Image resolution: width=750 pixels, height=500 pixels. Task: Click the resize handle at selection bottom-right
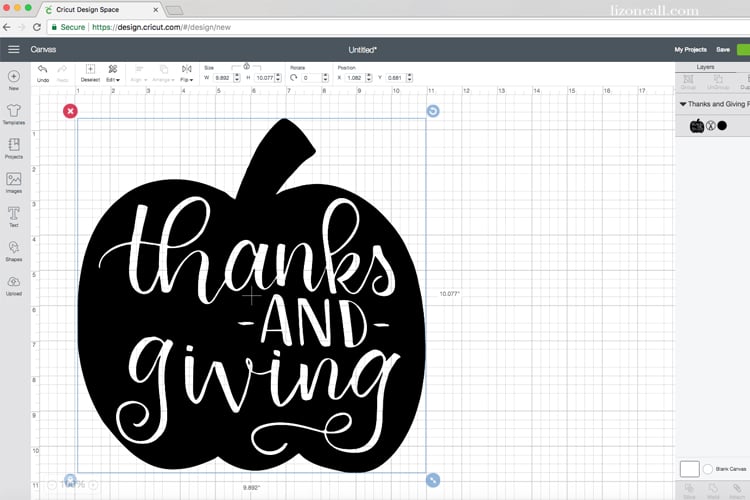[433, 480]
